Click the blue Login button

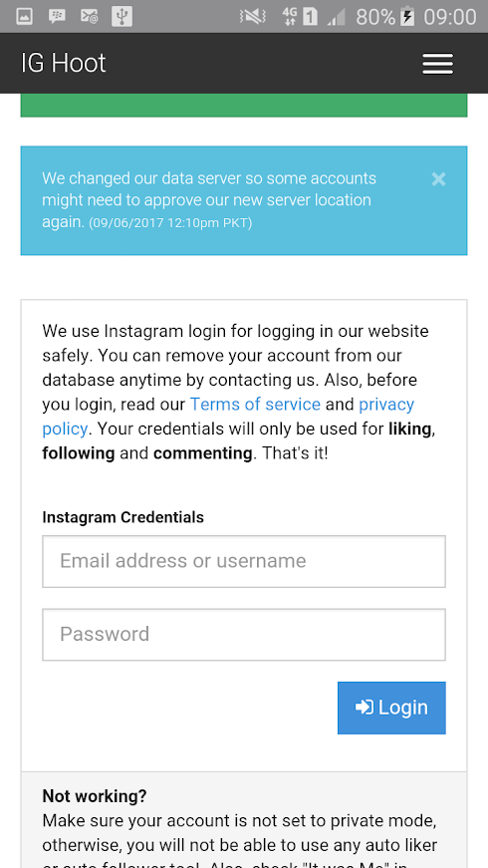tap(391, 708)
